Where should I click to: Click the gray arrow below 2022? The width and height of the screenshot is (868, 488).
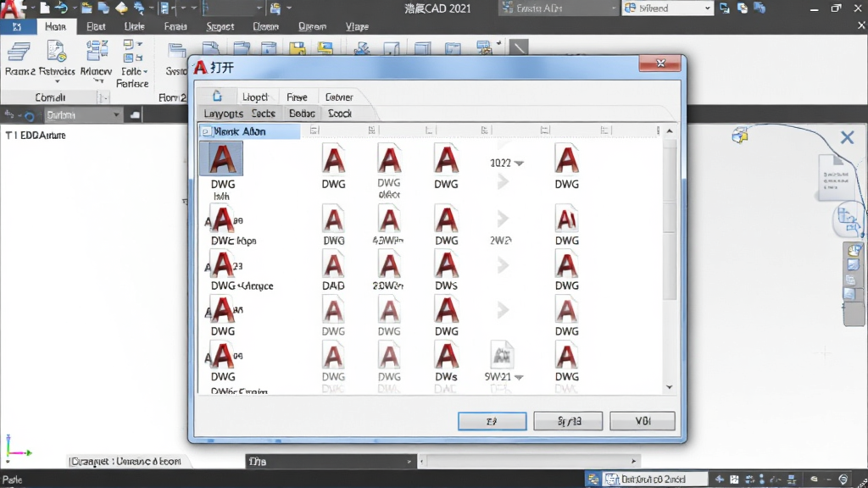pos(503,181)
